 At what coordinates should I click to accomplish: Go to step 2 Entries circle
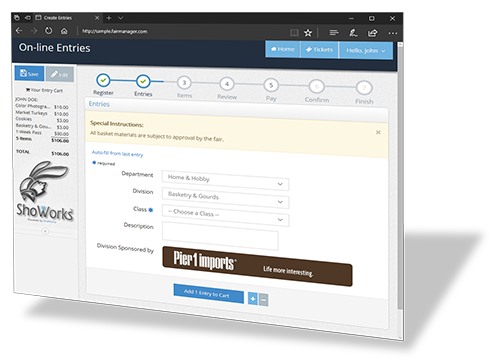(143, 81)
